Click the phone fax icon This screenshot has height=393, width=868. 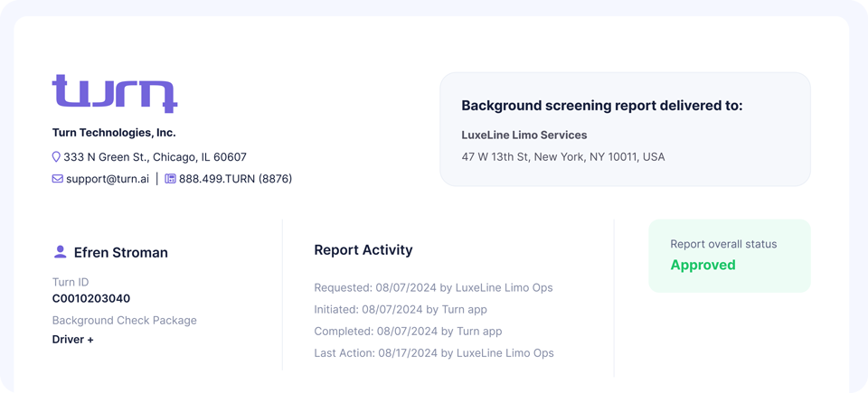click(170, 179)
